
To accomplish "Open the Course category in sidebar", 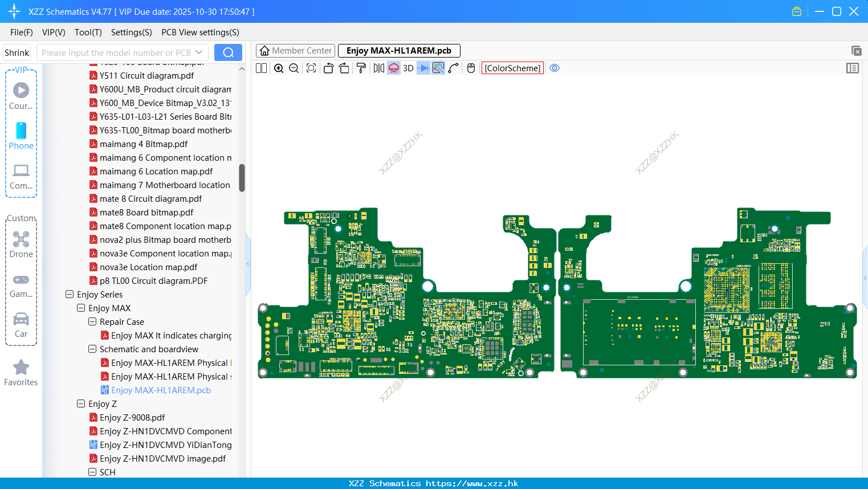I will (x=21, y=96).
